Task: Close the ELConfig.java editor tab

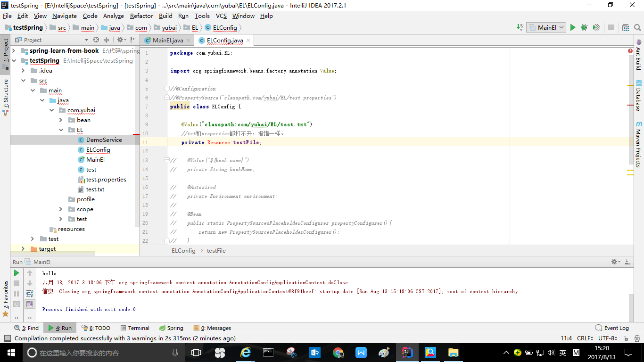Action: click(x=248, y=41)
